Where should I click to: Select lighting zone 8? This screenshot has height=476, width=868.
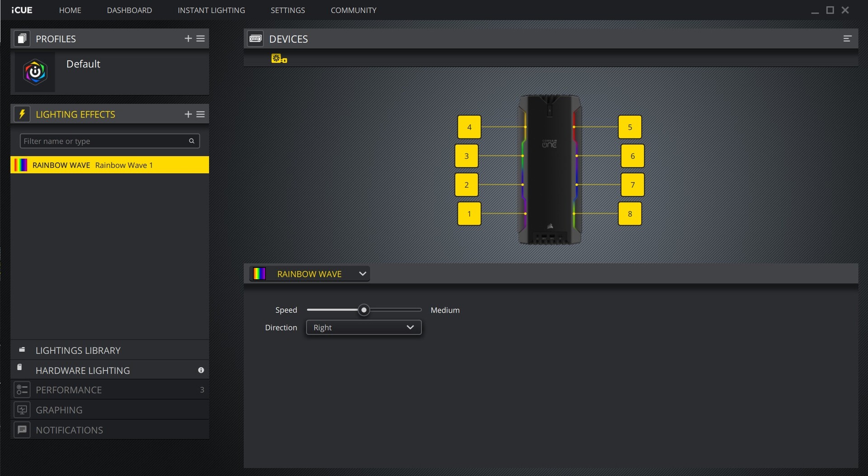(x=630, y=214)
